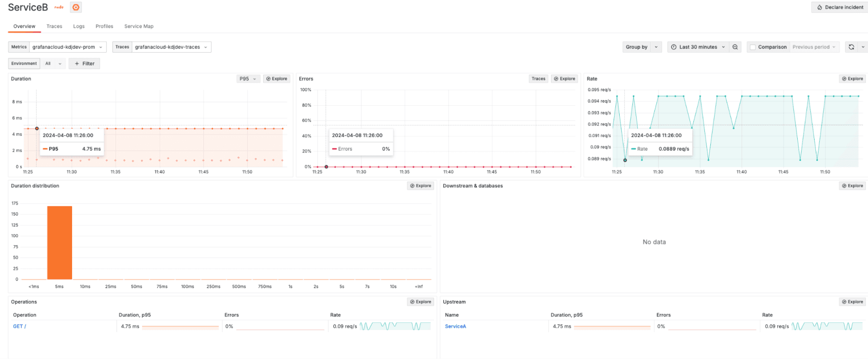Open the Profiles tab
The image size is (868, 359).
[x=104, y=26]
